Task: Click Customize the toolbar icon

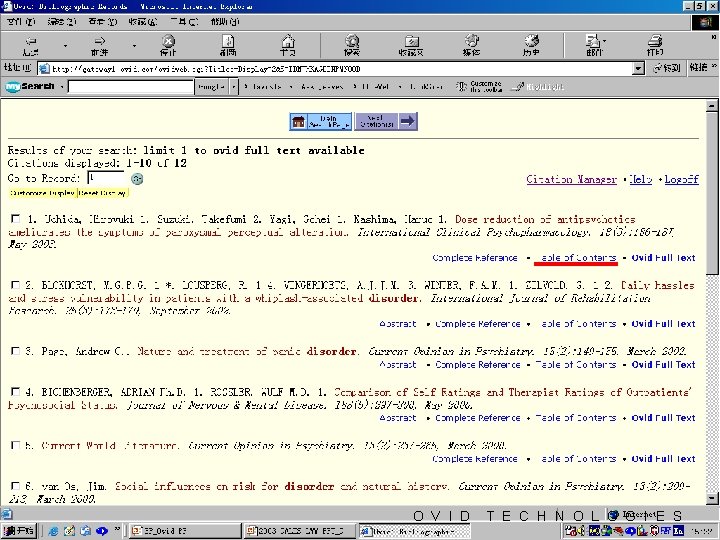Action: click(x=479, y=86)
